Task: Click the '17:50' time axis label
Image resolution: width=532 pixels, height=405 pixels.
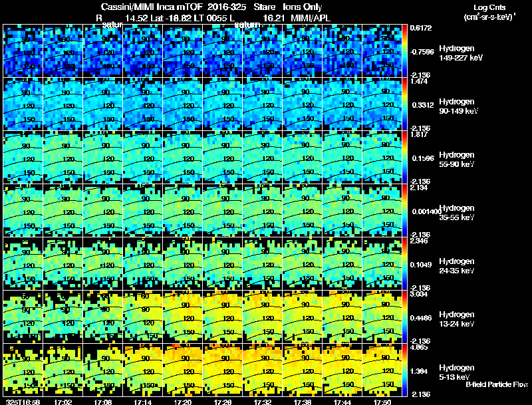Action: tap(382, 402)
